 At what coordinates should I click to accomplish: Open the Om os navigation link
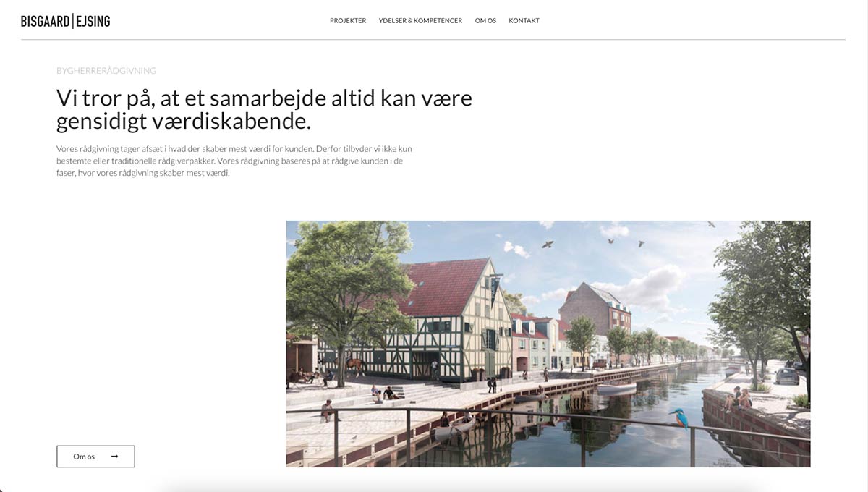(485, 21)
